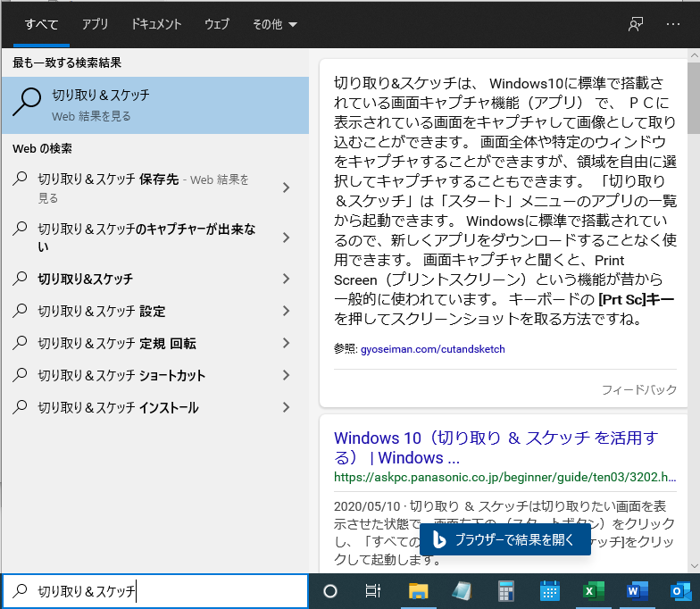
Task: Click フィードバック link in preview card
Action: pyautogui.click(x=639, y=389)
